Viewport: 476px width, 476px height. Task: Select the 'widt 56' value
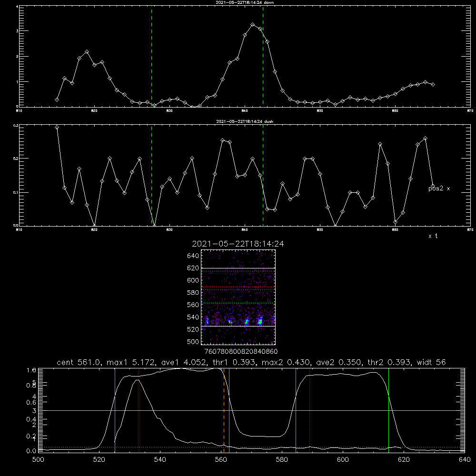tap(431, 362)
